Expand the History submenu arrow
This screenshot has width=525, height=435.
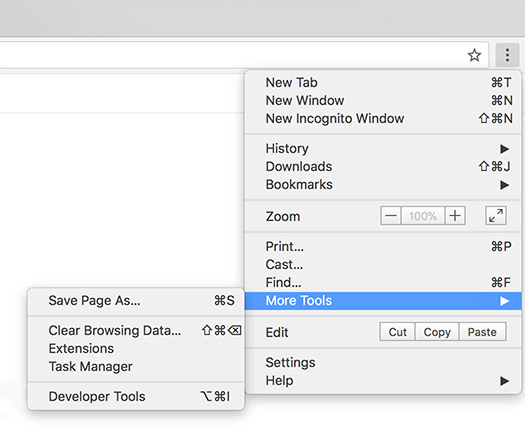[x=504, y=149]
